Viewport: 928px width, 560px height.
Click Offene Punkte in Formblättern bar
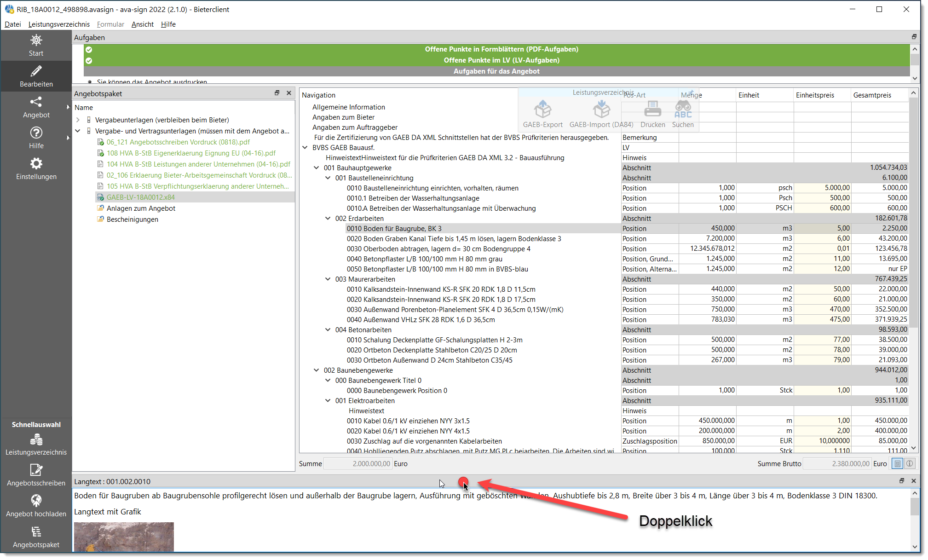497,49
